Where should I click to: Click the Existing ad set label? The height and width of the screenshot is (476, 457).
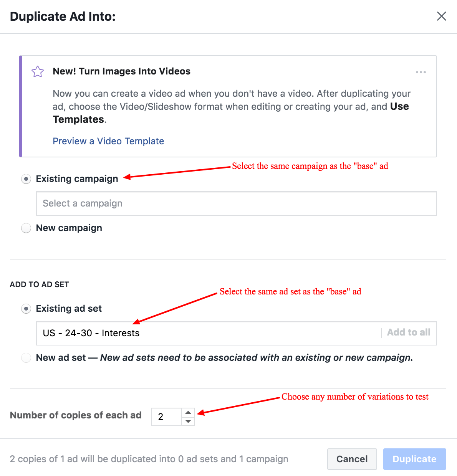[69, 309]
